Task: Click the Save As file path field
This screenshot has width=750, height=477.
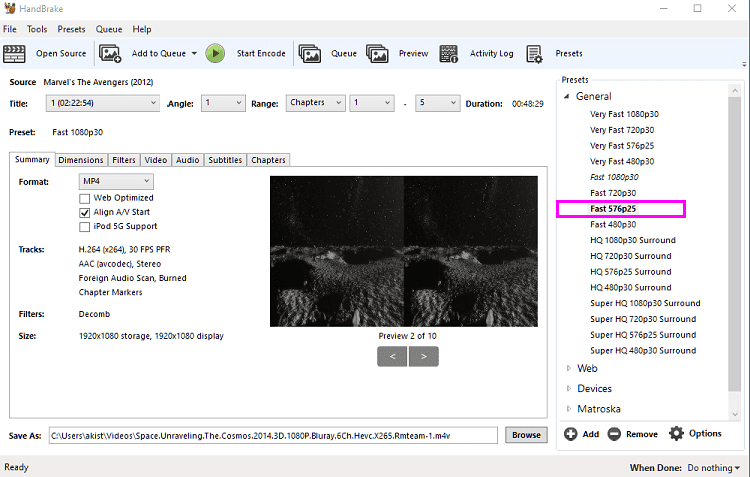Action: 273,435
